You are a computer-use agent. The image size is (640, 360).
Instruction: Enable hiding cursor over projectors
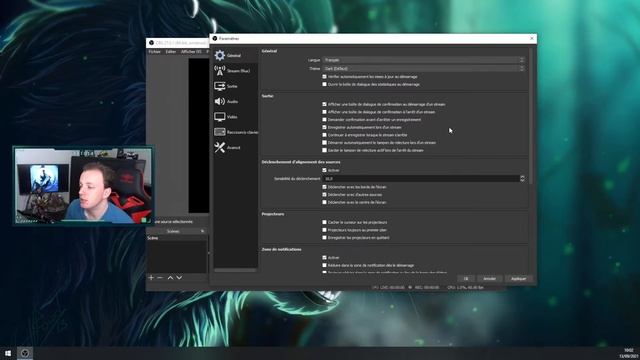(x=324, y=222)
